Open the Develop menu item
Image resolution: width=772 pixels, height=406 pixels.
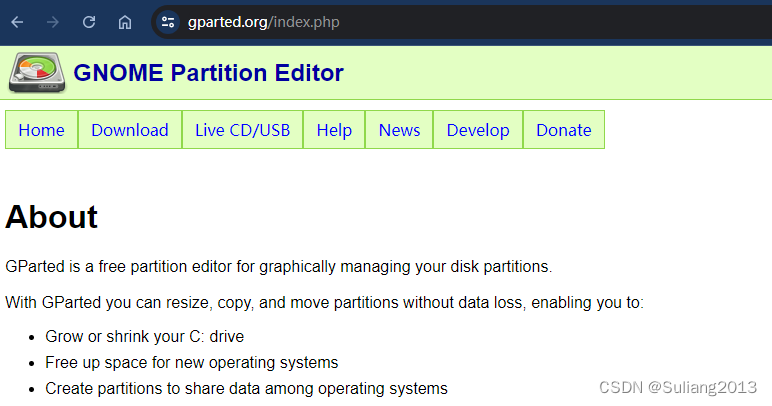pyautogui.click(x=478, y=130)
